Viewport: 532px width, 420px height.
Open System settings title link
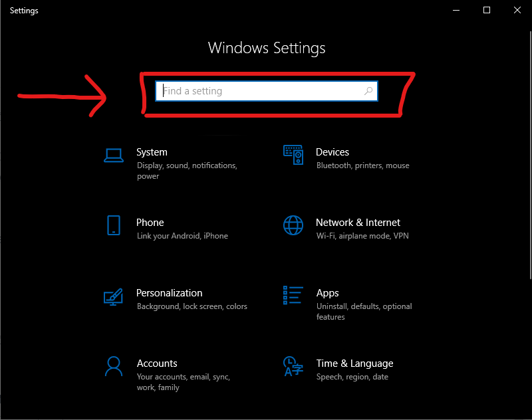[x=152, y=152]
